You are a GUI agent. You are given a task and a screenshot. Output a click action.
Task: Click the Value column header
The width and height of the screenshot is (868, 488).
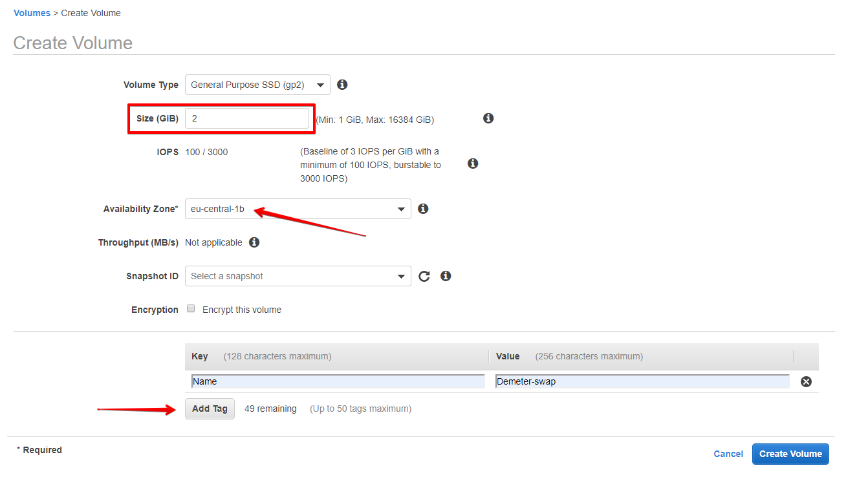508,356
